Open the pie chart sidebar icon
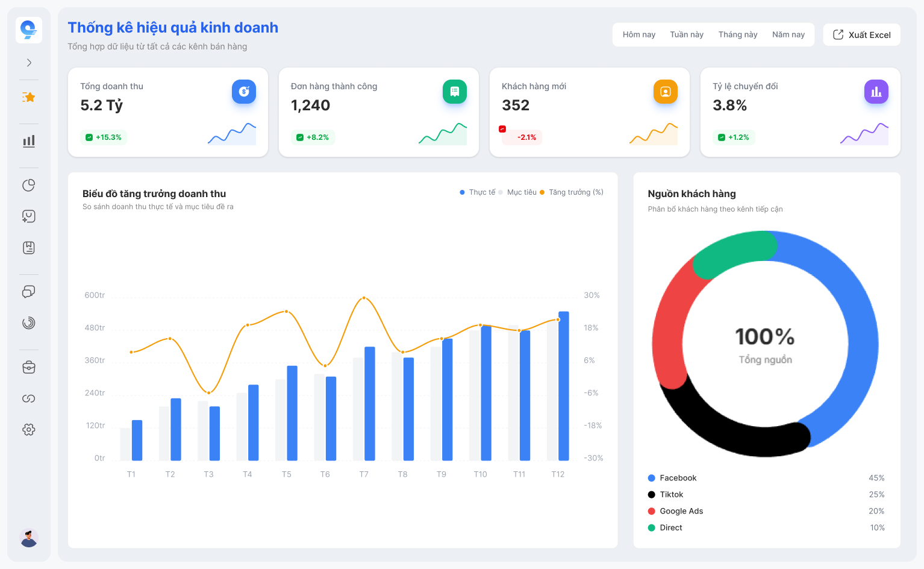Image resolution: width=924 pixels, height=569 pixels. (x=29, y=185)
